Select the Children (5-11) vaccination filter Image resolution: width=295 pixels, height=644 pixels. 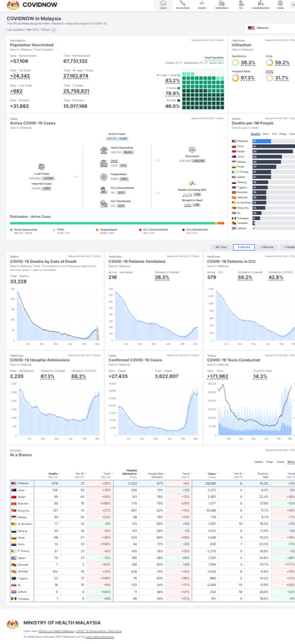pos(174,63)
